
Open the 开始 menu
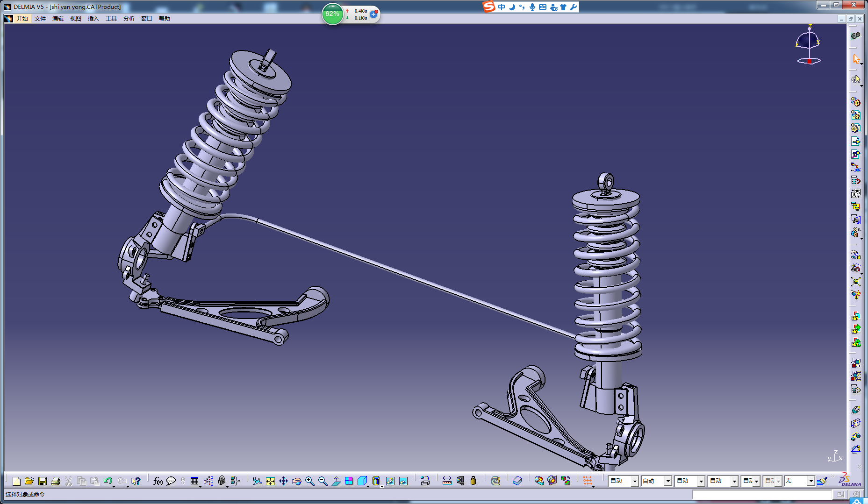pos(22,19)
